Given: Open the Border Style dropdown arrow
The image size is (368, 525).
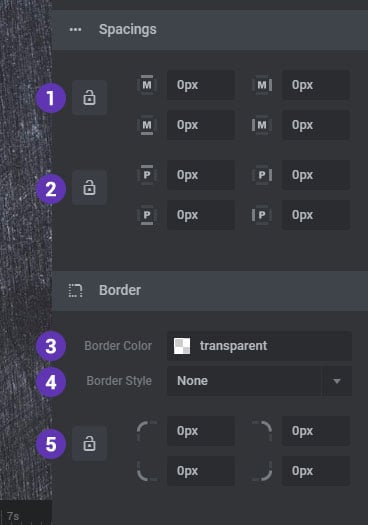Looking at the screenshot, I should tap(337, 381).
